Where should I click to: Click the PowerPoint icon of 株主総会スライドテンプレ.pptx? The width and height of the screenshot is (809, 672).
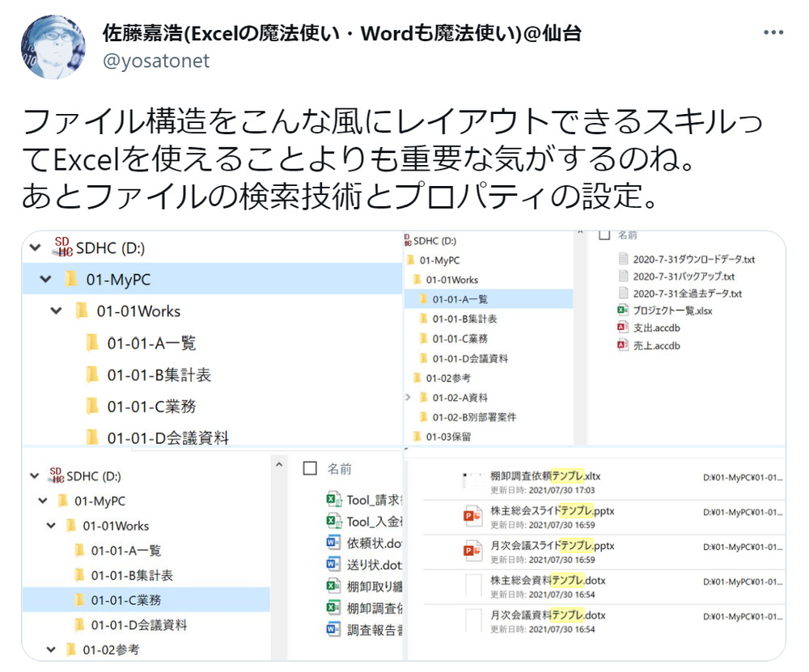click(472, 515)
